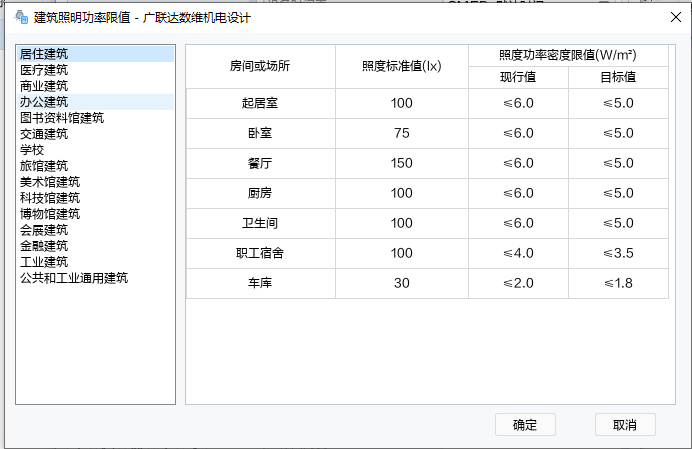Click 卫生间 current value ≤6.0
This screenshot has width=692, height=449.
[x=518, y=223]
